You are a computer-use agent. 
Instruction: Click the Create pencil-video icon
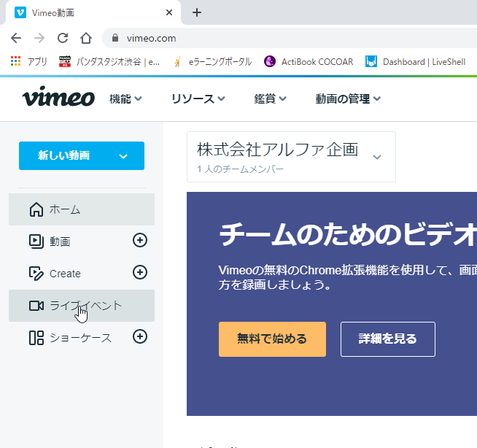36,273
